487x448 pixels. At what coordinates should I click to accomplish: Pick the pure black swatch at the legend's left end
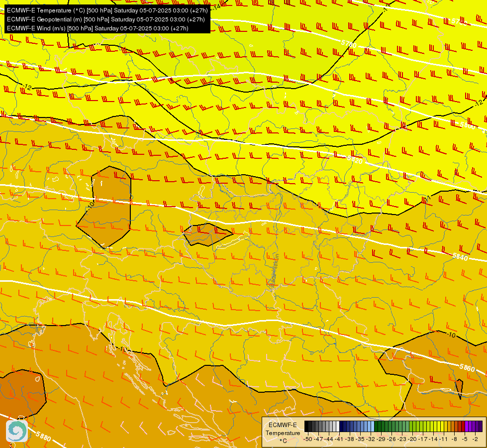[x=306, y=426]
